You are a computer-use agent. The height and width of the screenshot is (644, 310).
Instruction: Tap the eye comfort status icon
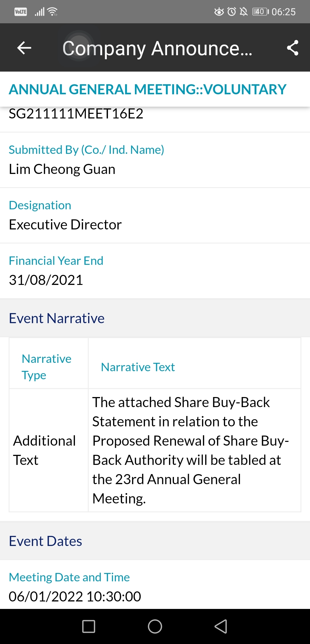(219, 11)
